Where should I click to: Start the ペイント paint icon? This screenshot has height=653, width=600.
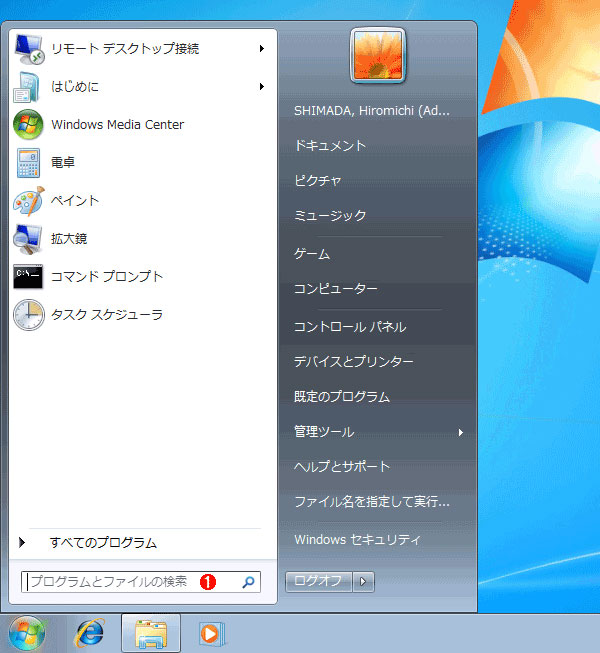[x=28, y=201]
